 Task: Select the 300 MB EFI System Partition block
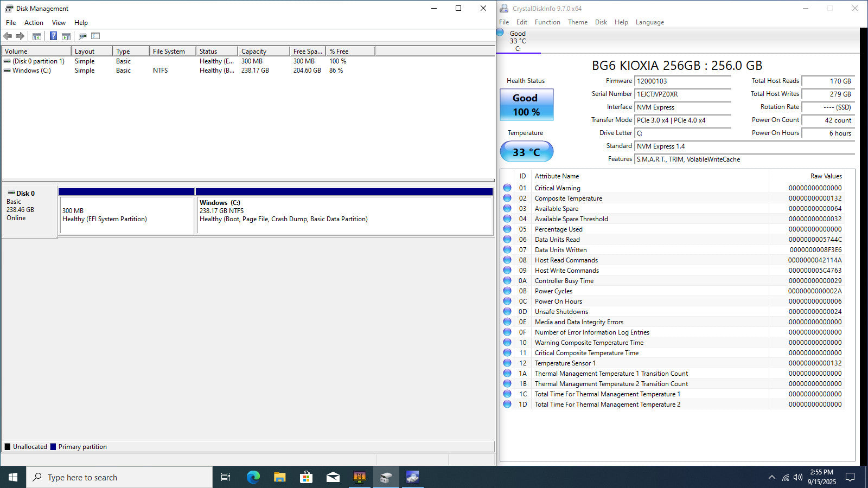[x=126, y=211]
